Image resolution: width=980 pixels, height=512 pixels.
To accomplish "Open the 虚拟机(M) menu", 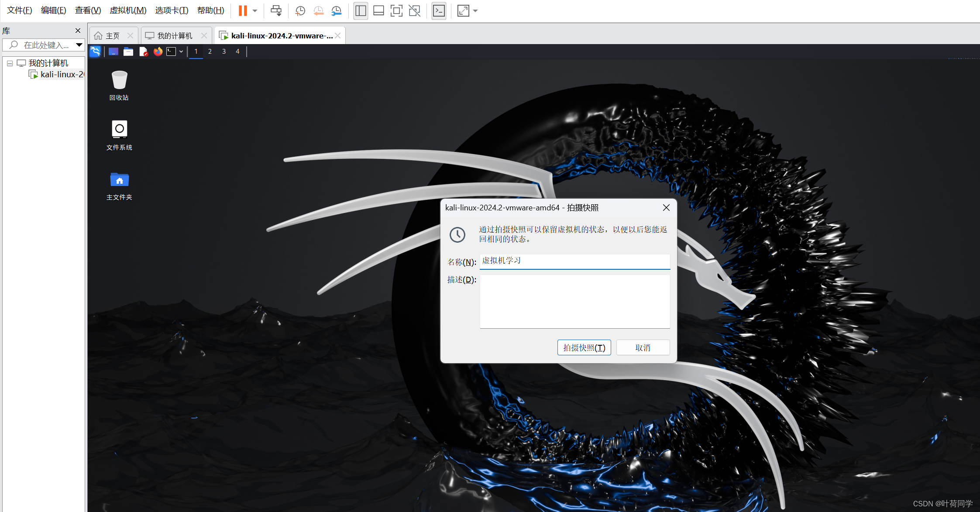I will click(128, 10).
